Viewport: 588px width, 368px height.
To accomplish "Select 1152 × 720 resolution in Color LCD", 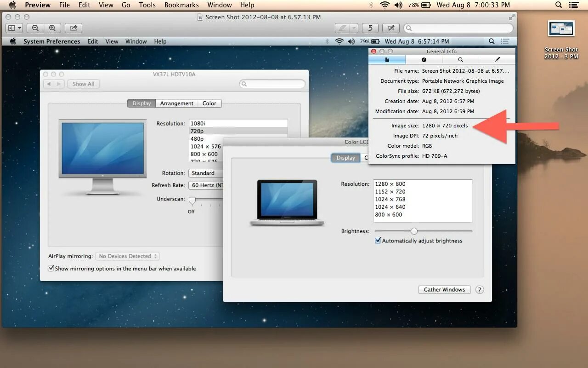I will (x=423, y=191).
